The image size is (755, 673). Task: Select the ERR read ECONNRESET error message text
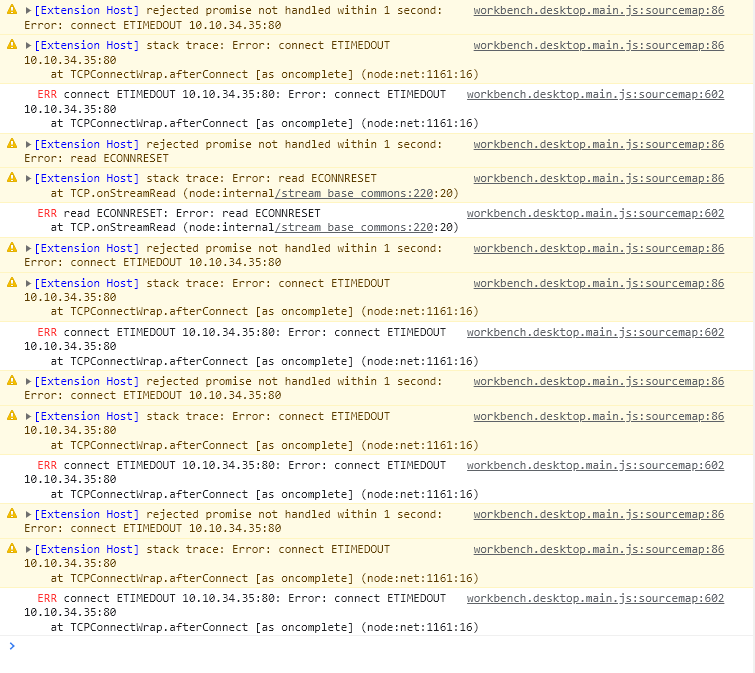click(x=192, y=213)
